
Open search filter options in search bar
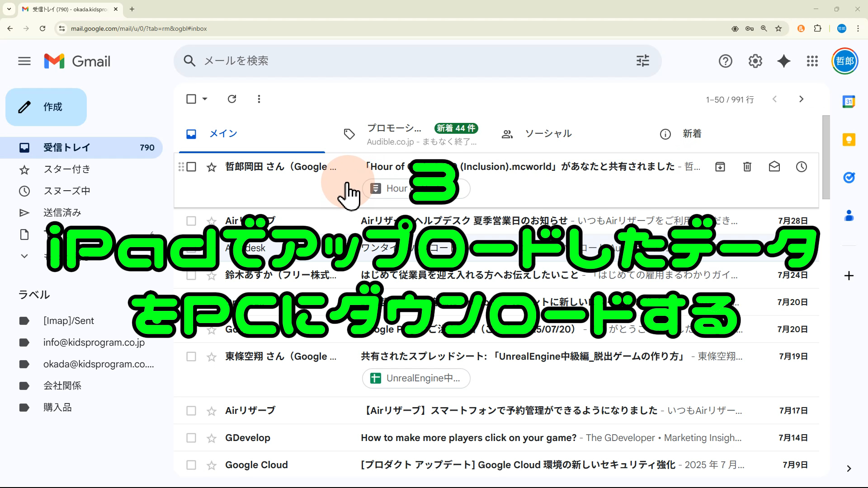coord(642,61)
